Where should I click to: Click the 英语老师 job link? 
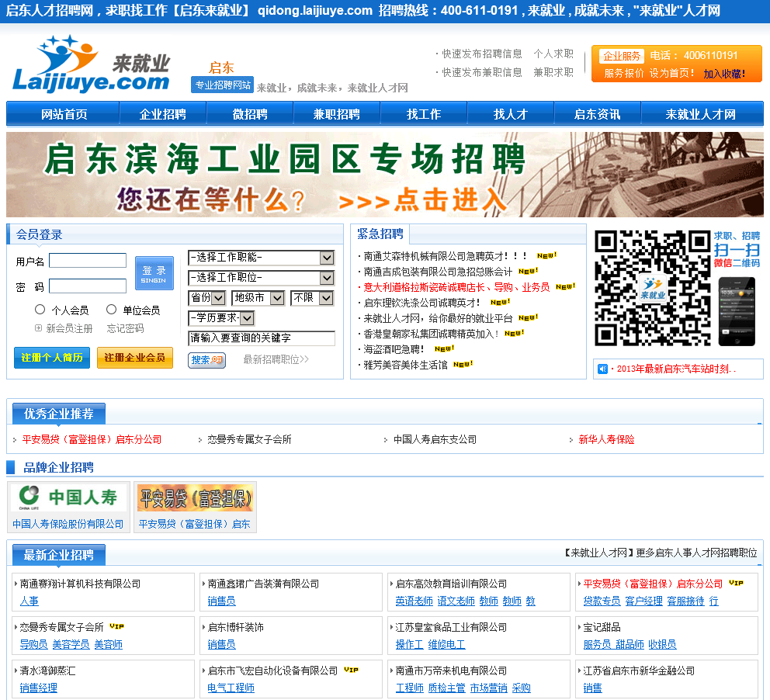[x=414, y=601]
